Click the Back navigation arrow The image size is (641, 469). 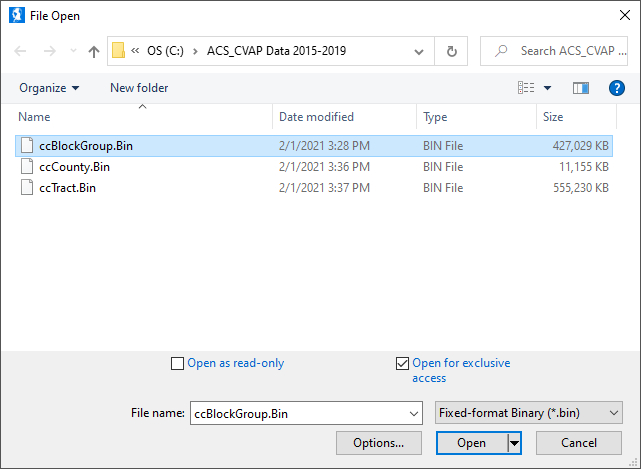pos(21,51)
